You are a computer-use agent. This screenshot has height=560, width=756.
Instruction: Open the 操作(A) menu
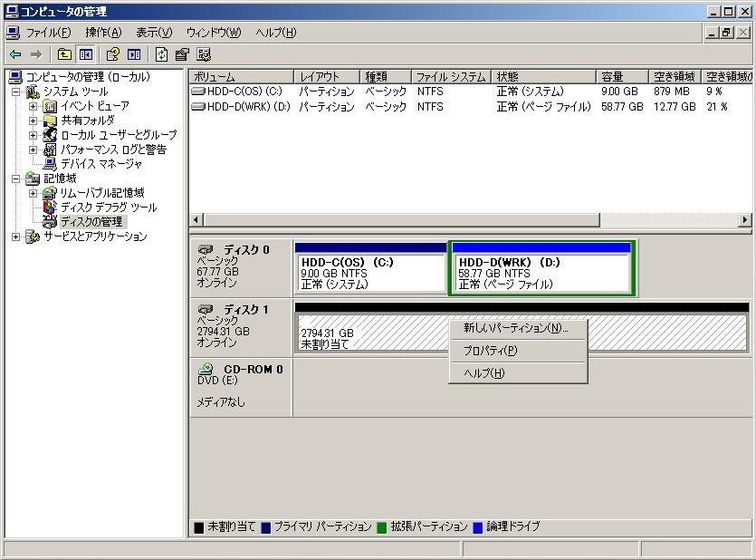tap(103, 33)
